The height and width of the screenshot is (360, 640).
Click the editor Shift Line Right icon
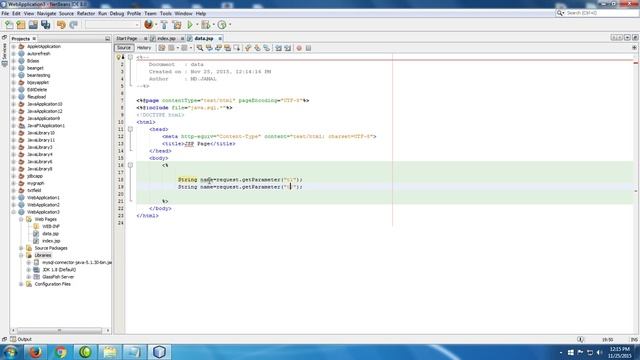tap(288, 48)
